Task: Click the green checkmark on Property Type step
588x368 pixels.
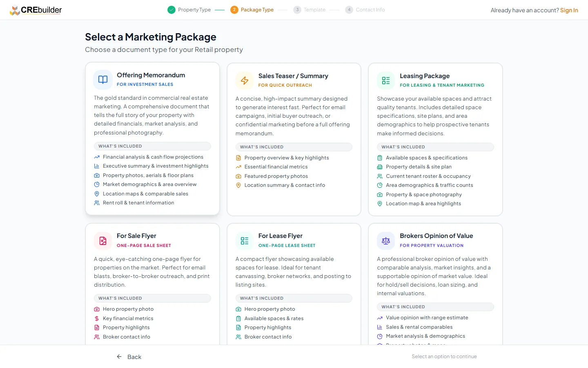Action: coord(171,9)
